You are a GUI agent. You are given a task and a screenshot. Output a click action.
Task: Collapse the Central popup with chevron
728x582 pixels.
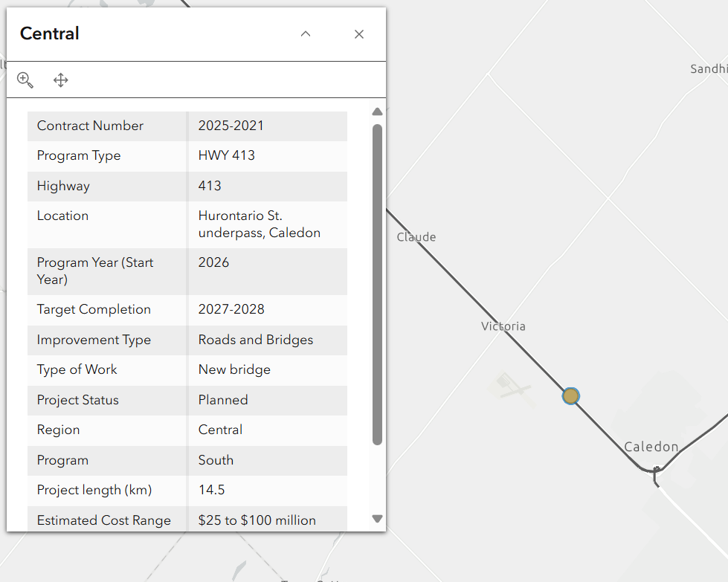[x=306, y=34]
